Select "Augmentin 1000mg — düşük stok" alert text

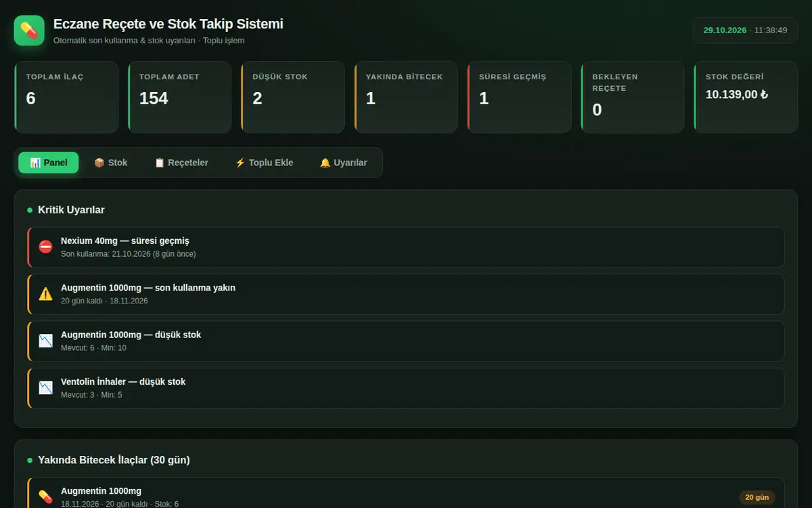coord(131,335)
